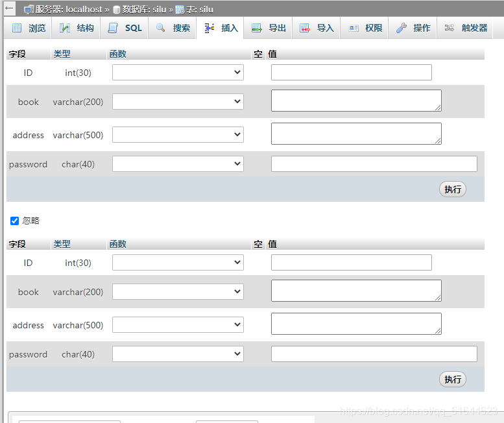Viewport: 504px width, 423px height.
Task: Click the Privileges tab icon
Action: 354,29
